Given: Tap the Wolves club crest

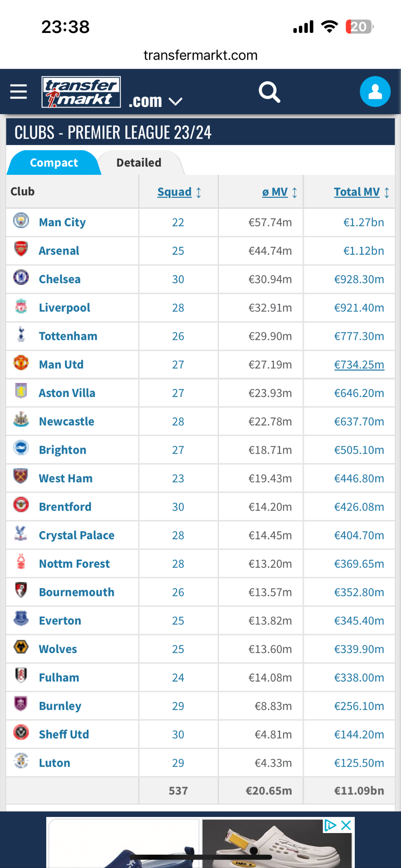Looking at the screenshot, I should click(x=21, y=647).
